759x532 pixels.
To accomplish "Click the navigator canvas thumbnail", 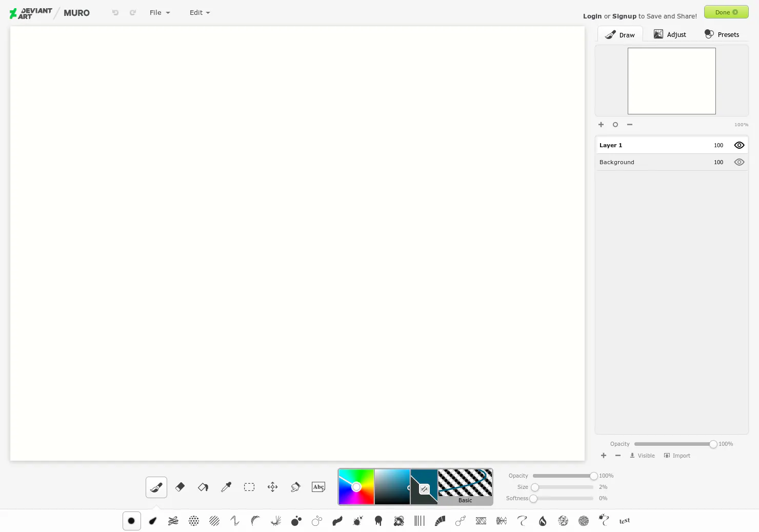I will point(672,81).
